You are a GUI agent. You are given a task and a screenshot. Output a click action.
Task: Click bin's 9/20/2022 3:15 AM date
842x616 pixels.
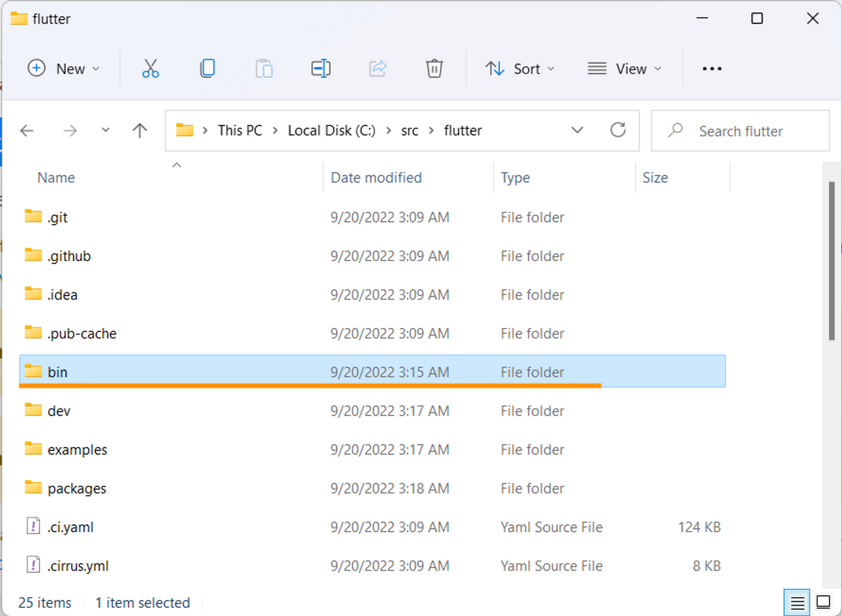tap(390, 372)
